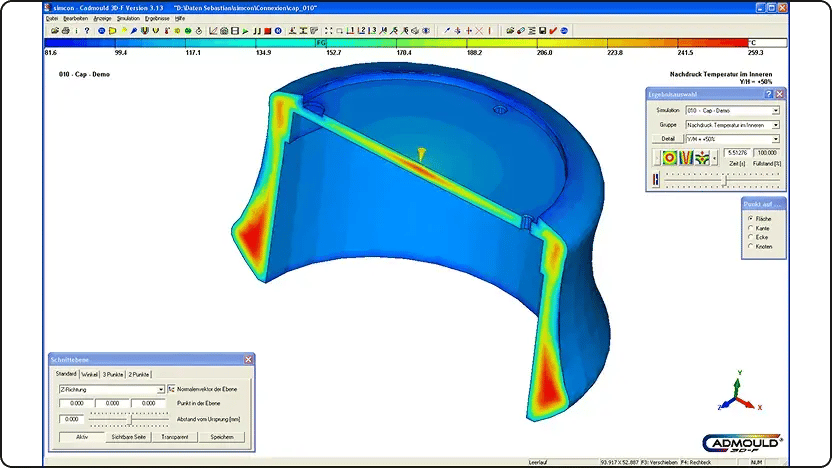The width and height of the screenshot is (832, 468).
Task: Open the Simulation menu
Action: click(x=128, y=19)
